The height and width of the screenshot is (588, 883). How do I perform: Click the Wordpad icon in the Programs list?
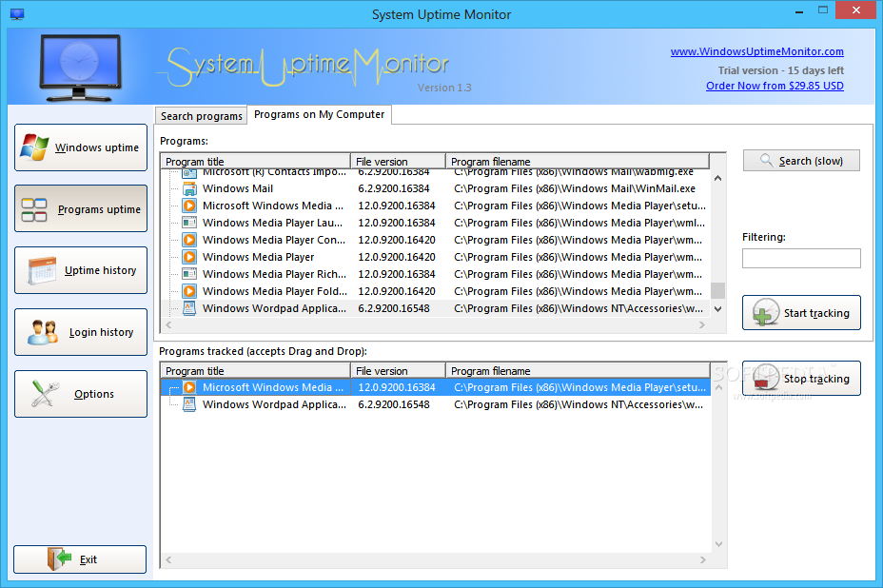click(189, 308)
